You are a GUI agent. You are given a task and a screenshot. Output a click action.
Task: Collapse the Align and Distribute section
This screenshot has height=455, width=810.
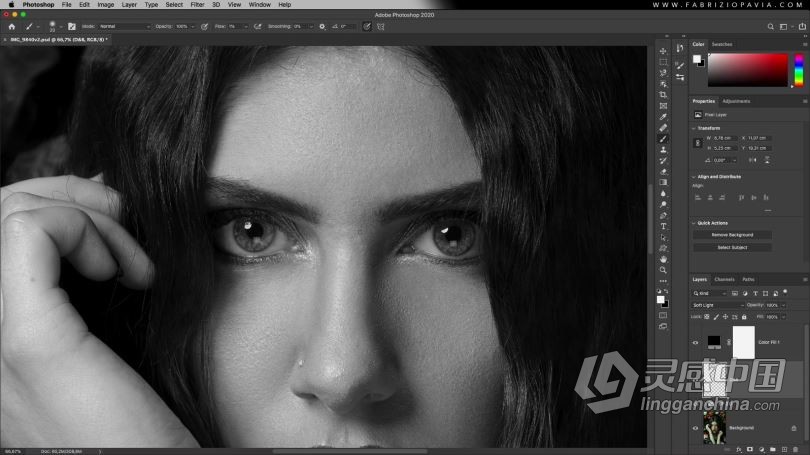coord(694,177)
